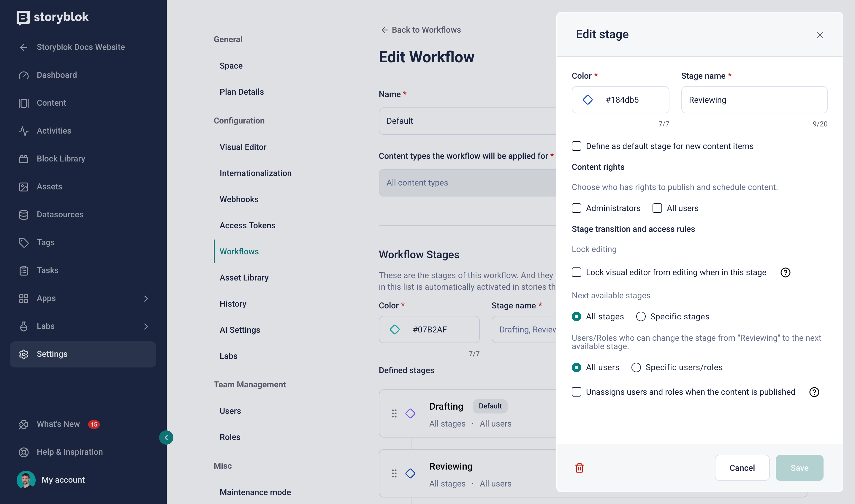Open Datasources from the sidebar icon
Image resolution: width=855 pixels, height=504 pixels.
(23, 214)
